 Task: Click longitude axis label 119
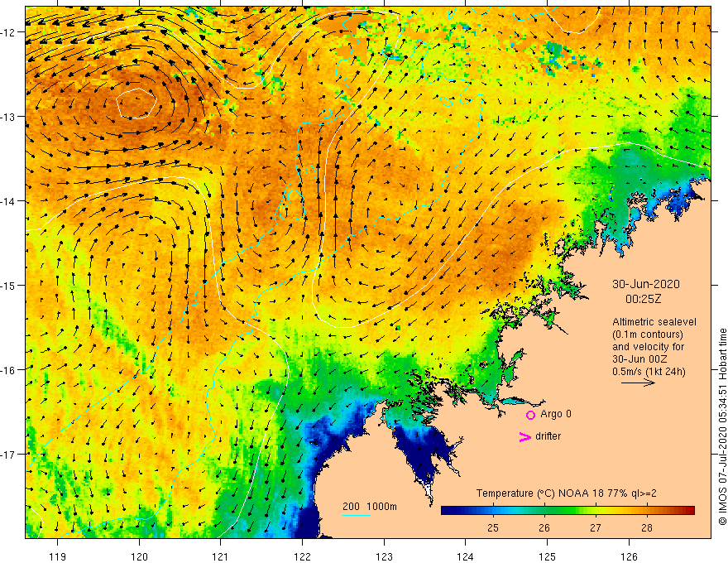coord(58,556)
